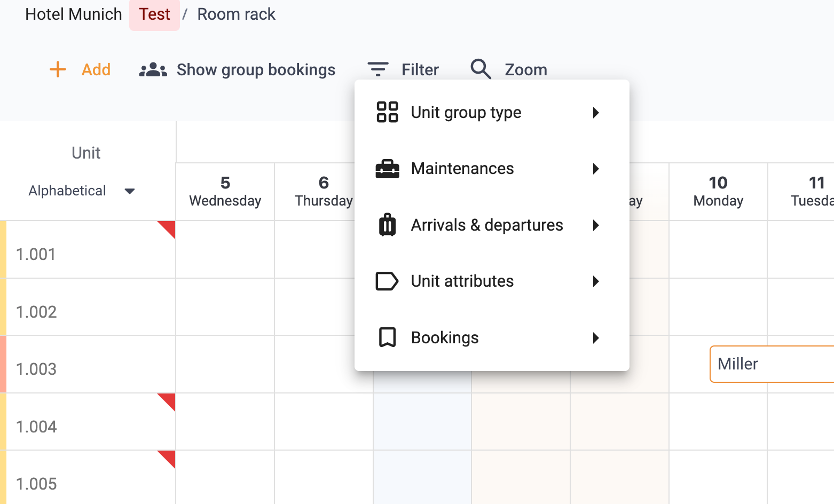Screen dimensions: 834x504
Task: Click the Unit attributes tag icon
Action: (387, 281)
